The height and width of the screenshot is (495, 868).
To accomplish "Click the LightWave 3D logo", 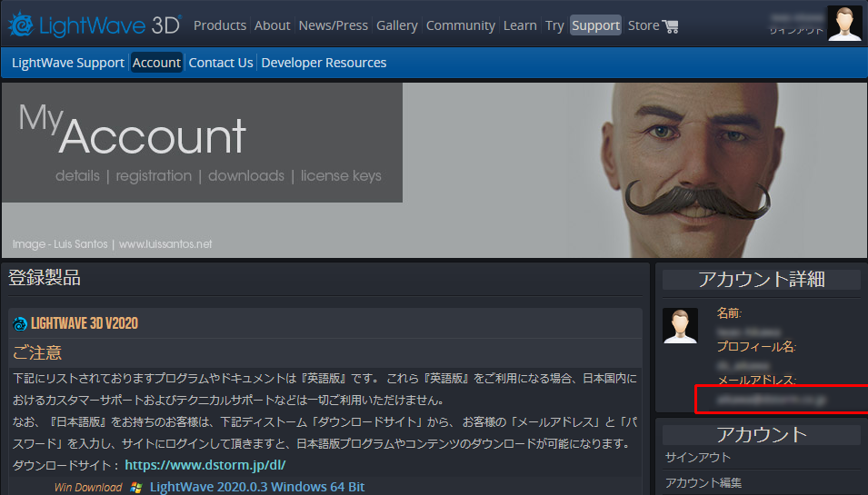I will click(x=95, y=25).
